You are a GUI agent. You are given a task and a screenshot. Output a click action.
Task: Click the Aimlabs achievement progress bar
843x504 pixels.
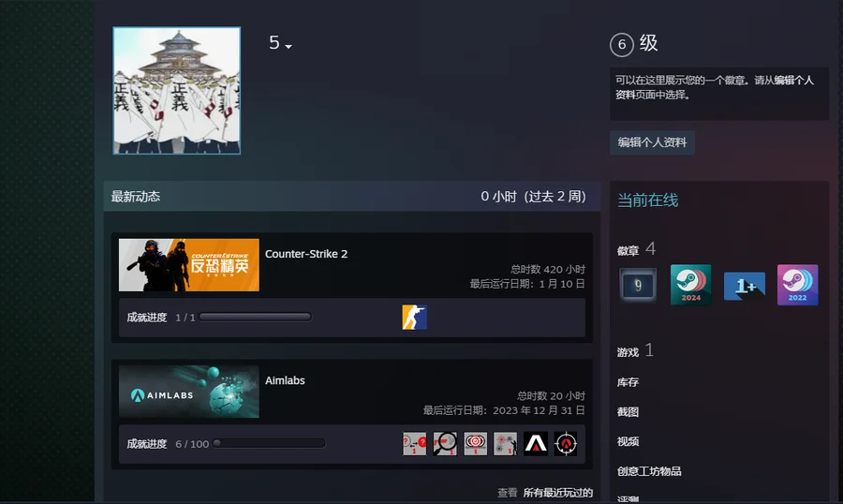coord(269,444)
